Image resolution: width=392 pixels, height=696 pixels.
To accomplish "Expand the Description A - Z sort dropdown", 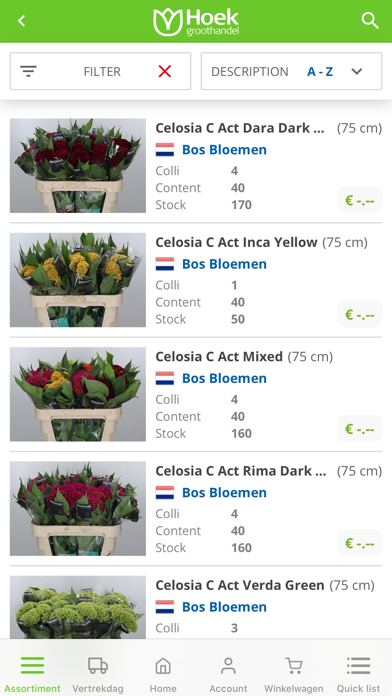I will (291, 71).
